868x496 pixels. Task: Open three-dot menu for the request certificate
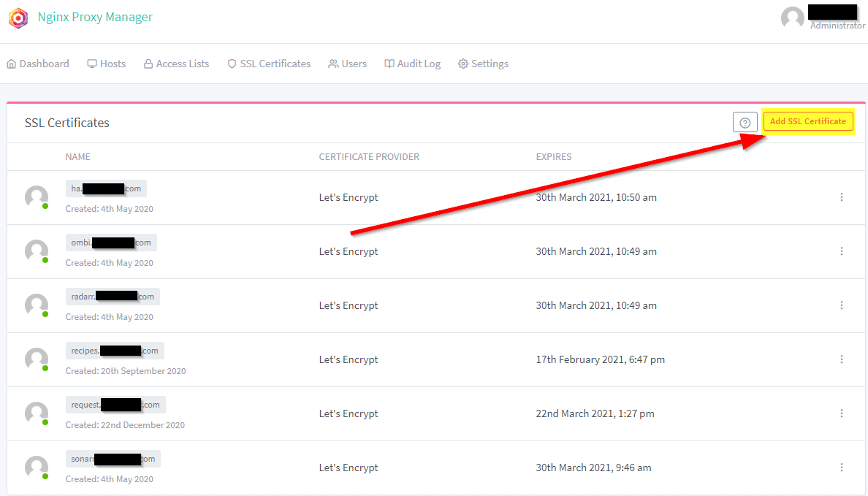(x=842, y=413)
